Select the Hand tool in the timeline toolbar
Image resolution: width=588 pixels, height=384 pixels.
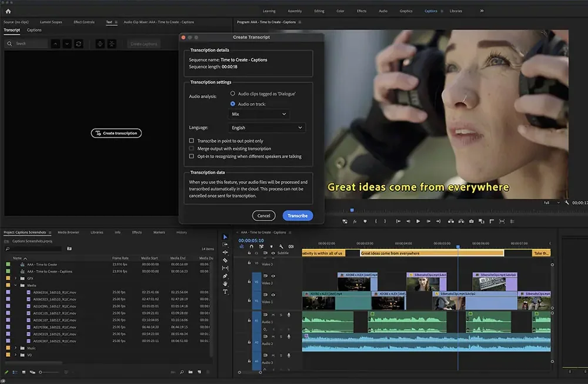point(225,284)
